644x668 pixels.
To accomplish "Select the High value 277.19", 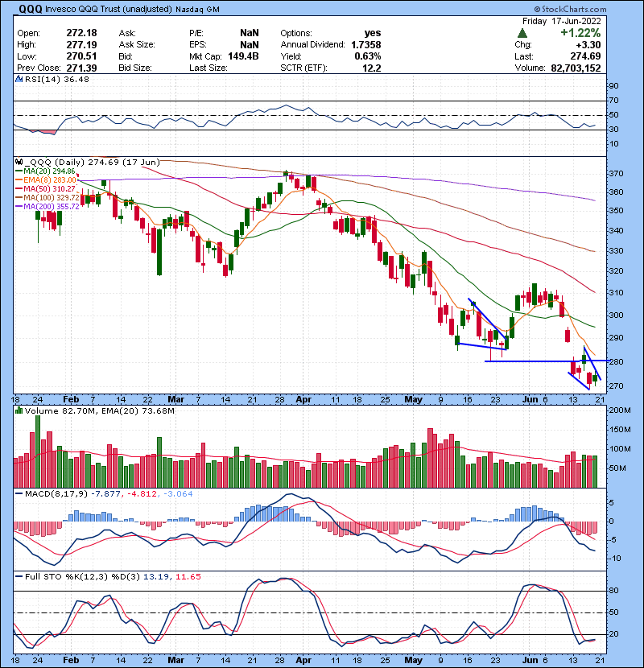I will click(x=81, y=44).
